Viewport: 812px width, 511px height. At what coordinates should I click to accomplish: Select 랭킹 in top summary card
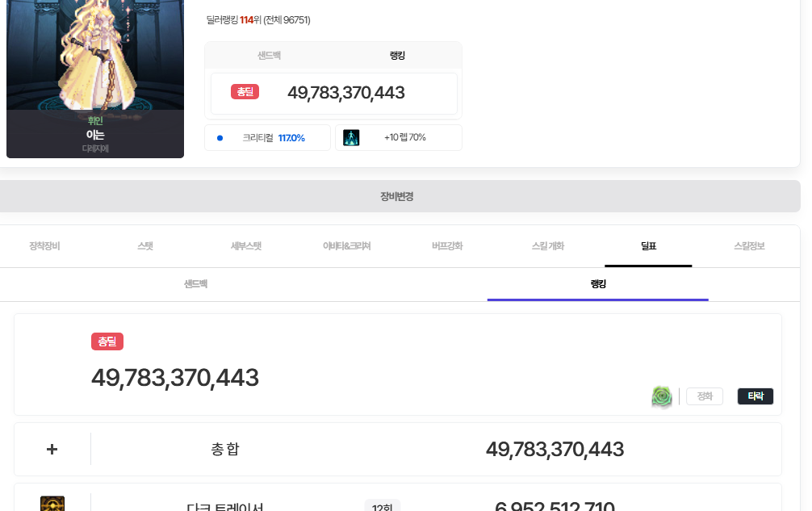pos(397,55)
